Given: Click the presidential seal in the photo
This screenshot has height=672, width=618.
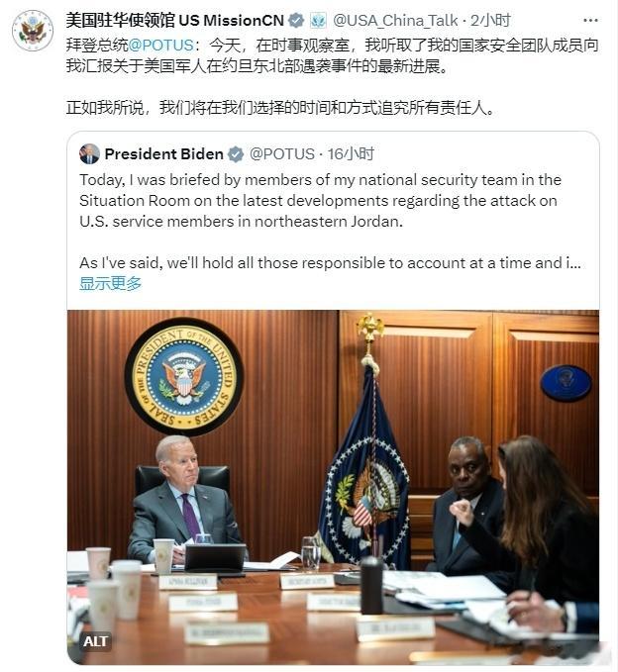Looking at the screenshot, I should 184,377.
